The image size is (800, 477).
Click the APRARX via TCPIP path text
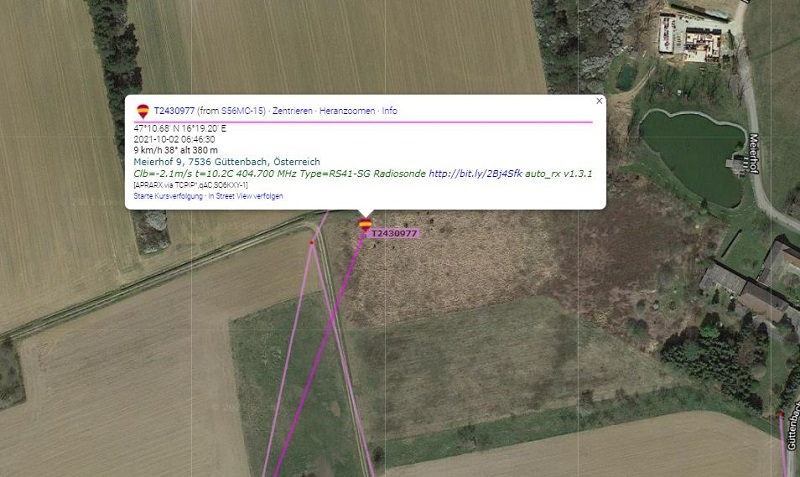[191, 185]
